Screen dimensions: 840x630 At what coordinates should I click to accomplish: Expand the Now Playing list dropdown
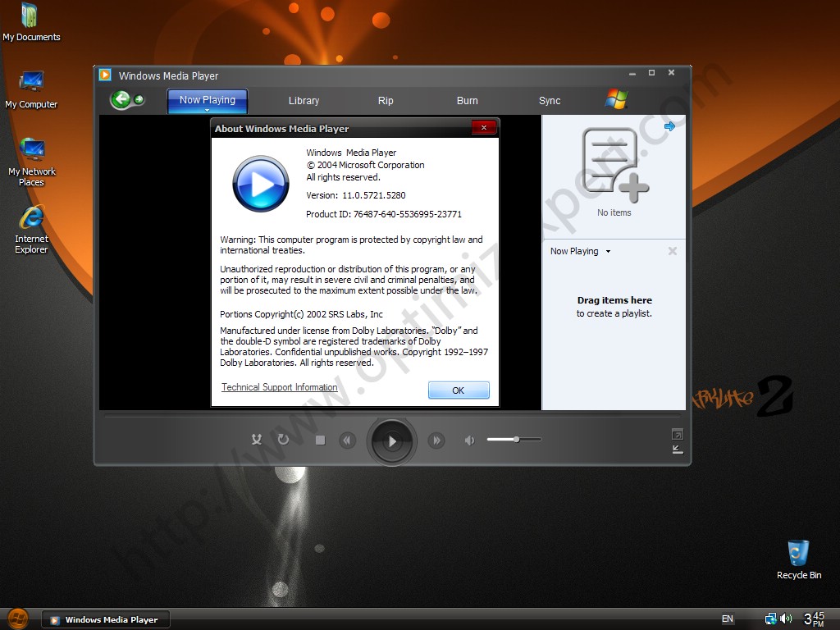point(608,251)
